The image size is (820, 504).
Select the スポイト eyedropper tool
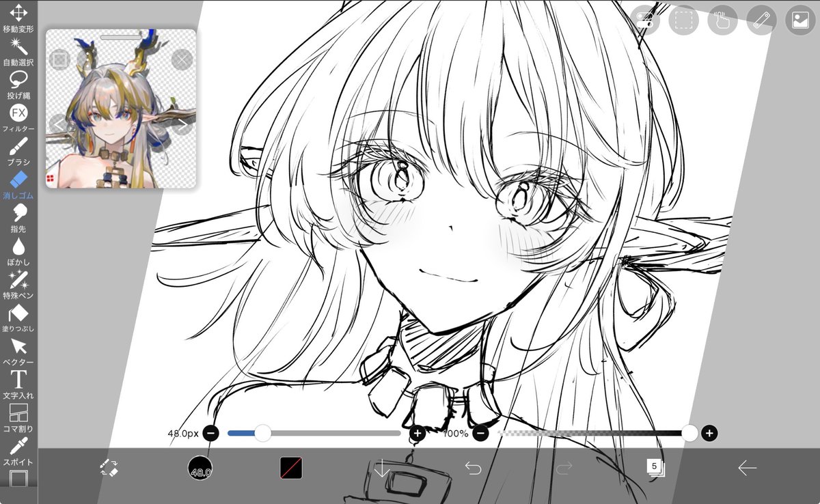18,451
